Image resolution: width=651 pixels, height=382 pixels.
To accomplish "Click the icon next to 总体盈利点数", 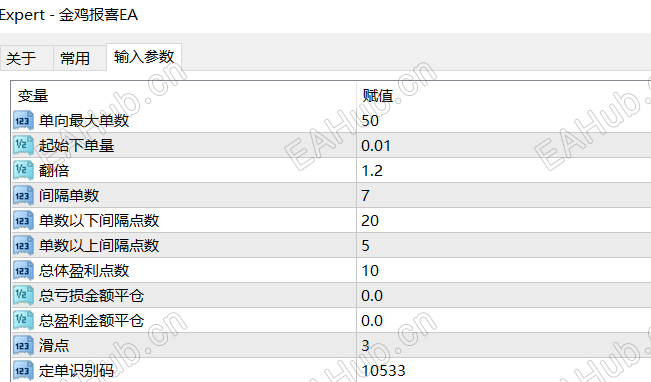I will [23, 270].
